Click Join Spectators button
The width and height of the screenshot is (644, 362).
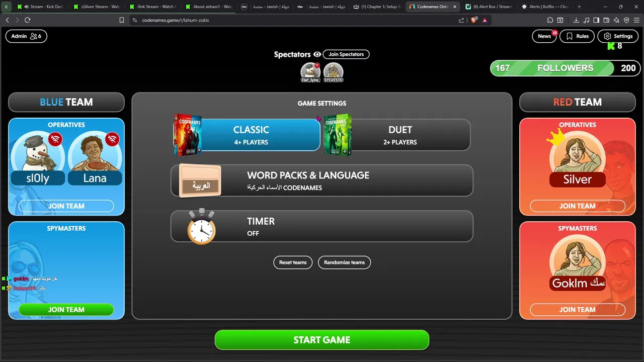point(346,54)
